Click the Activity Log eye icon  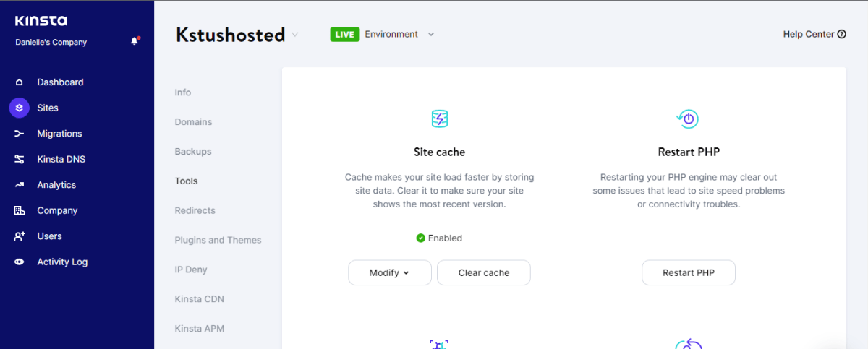[20, 262]
